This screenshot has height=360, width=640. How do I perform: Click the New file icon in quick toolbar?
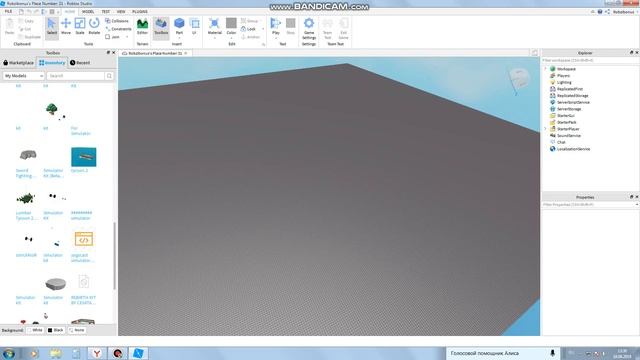tap(21, 12)
